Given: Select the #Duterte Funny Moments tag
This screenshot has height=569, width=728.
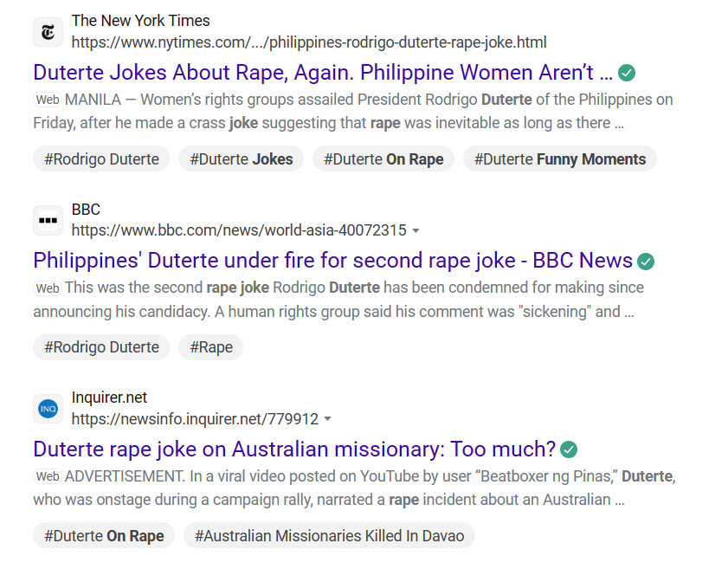Looking at the screenshot, I should 560,158.
